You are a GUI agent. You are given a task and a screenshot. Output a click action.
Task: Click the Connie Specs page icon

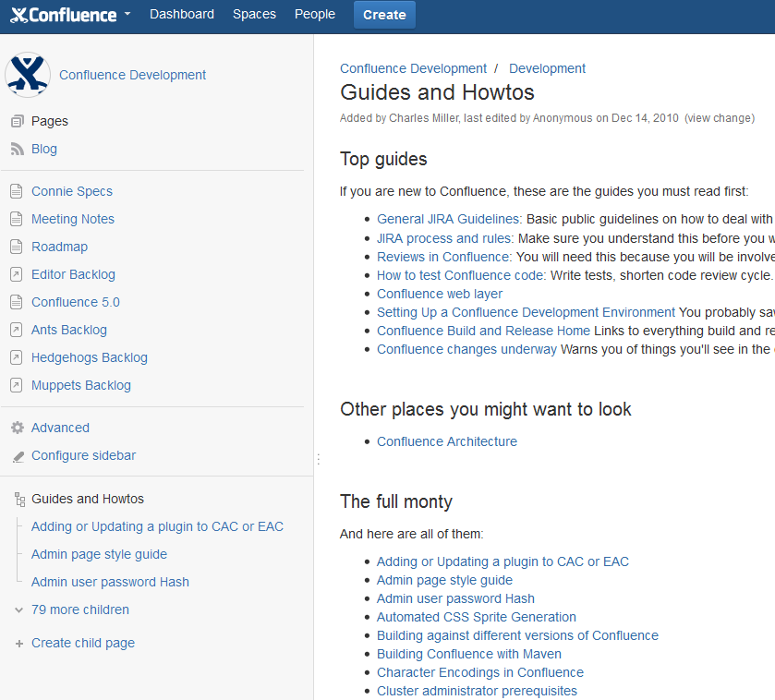pos(16,191)
